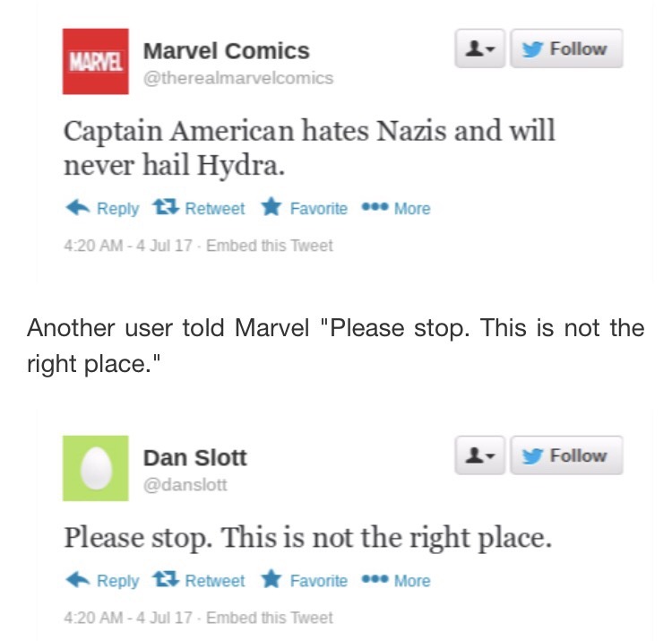Screen dimensions: 672x641
Task: Click the favorite star icon on Dan Slott tweet
Action: coord(271,580)
